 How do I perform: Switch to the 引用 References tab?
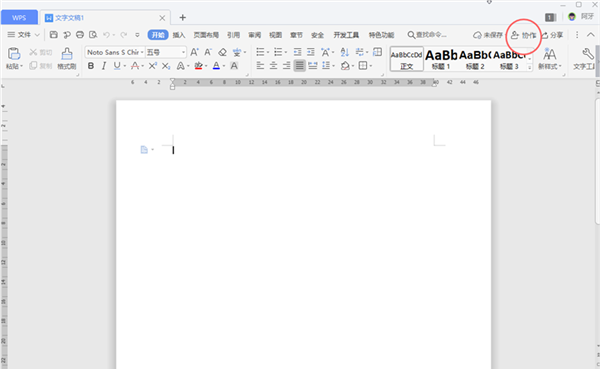point(233,35)
